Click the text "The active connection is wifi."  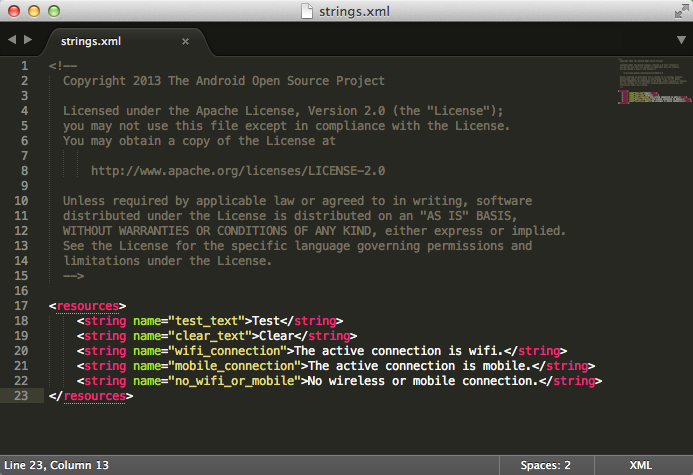pyautogui.click(x=399, y=351)
